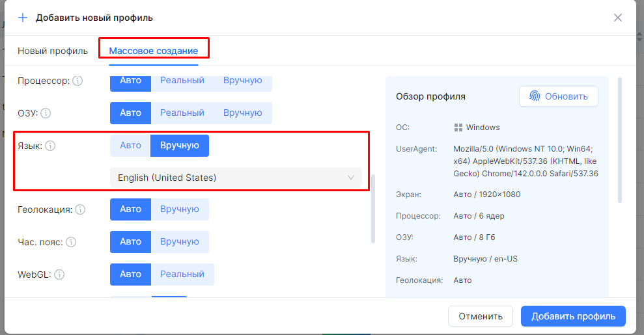Switch to the Новый профиль tab
The height and width of the screenshot is (335, 644).
[x=53, y=51]
